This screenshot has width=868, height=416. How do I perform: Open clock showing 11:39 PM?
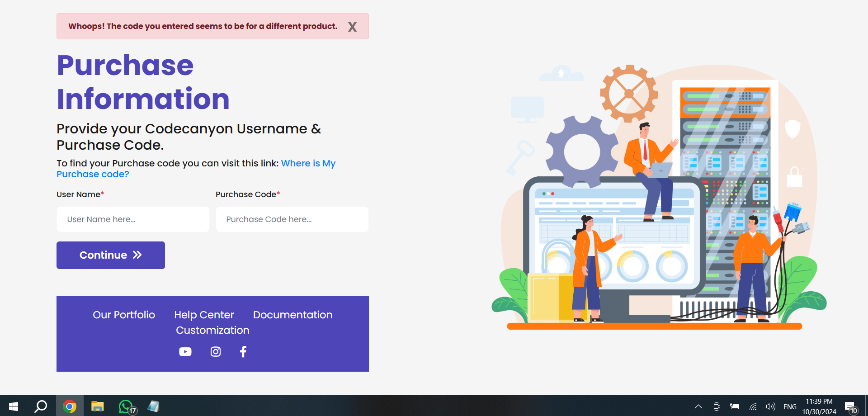click(819, 407)
